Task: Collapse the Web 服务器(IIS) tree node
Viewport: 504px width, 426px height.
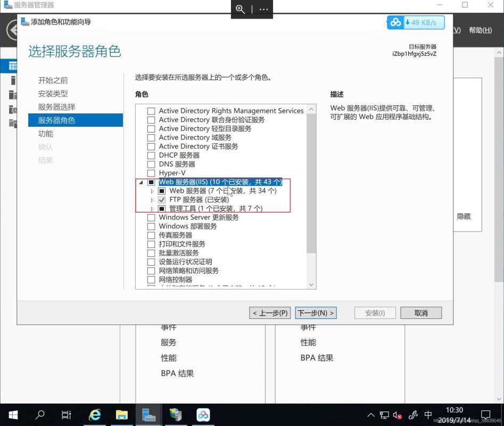Action: [141, 182]
